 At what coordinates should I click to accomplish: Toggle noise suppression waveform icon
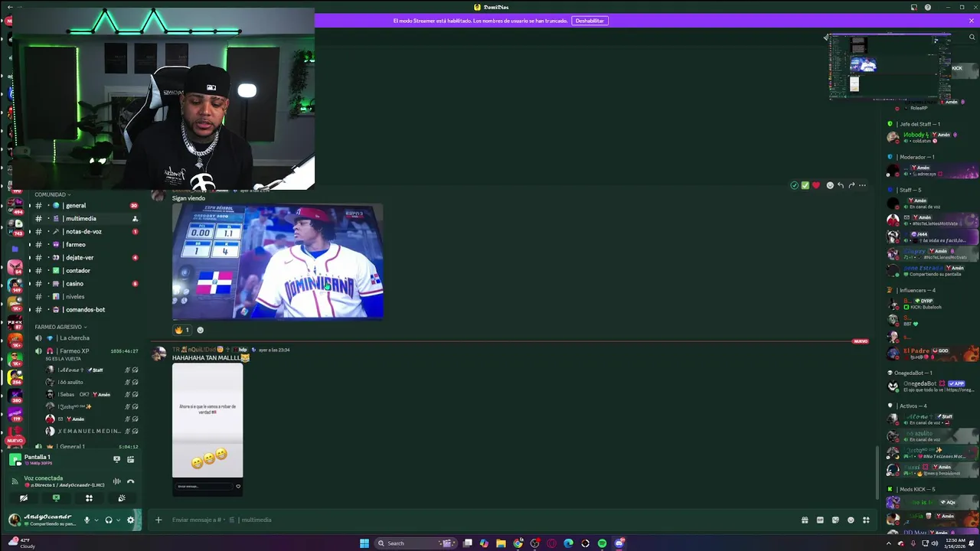pos(116,481)
